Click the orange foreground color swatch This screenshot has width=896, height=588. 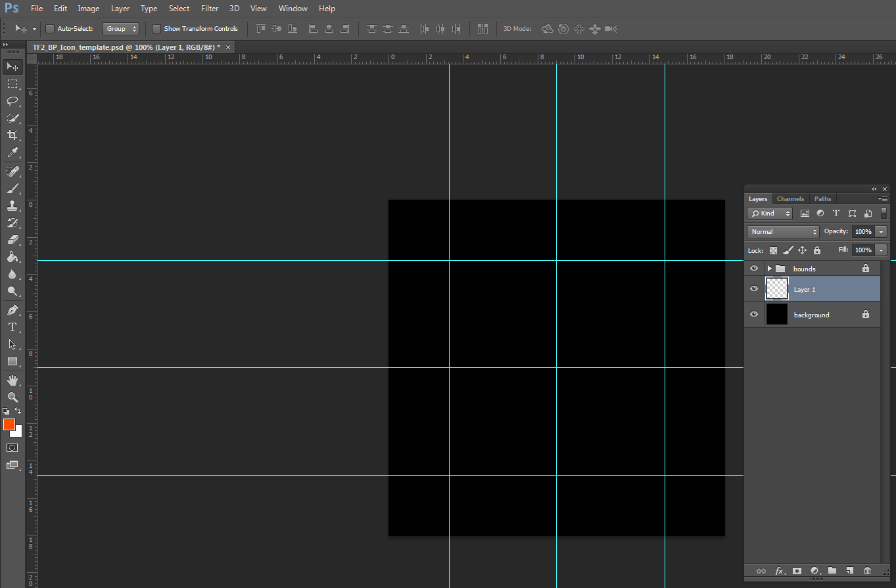coord(9,424)
